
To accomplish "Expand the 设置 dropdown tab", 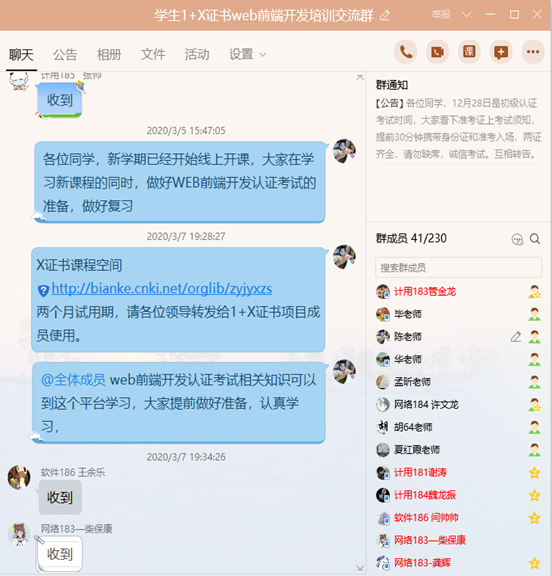I will pyautogui.click(x=247, y=54).
